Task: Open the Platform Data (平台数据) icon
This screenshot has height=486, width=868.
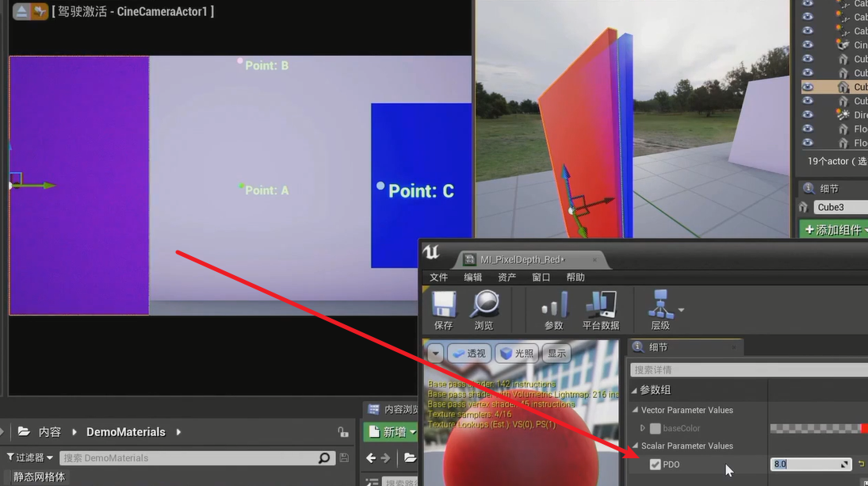Action: click(x=601, y=304)
